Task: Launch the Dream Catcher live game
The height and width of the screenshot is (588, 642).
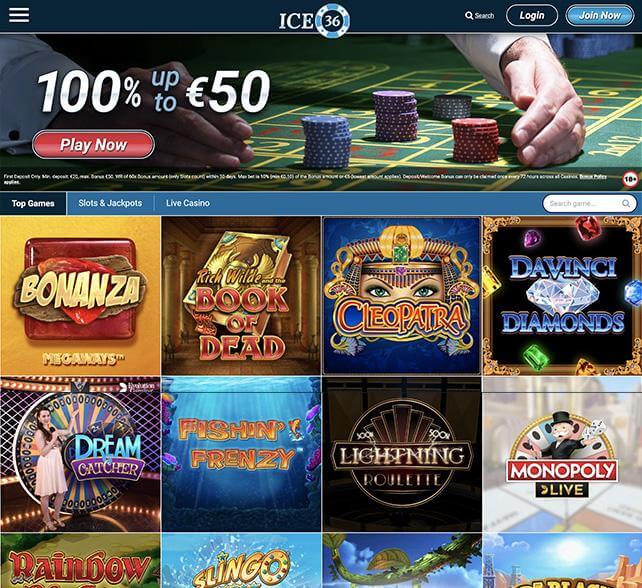Action: 80,455
